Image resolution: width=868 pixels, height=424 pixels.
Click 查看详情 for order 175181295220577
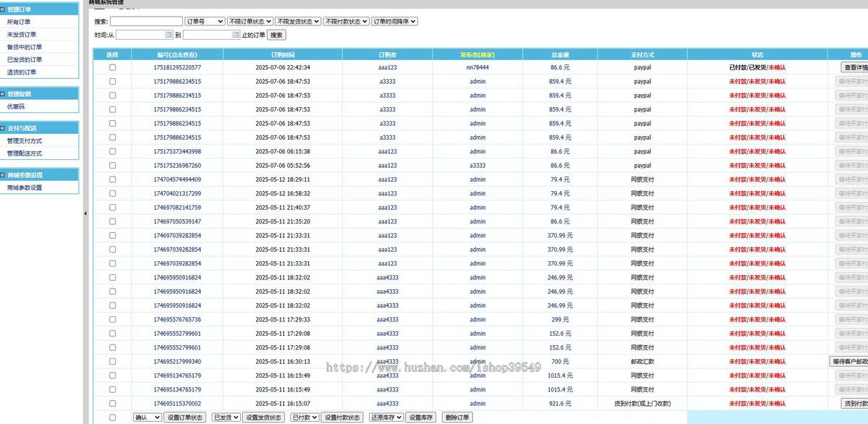point(855,67)
